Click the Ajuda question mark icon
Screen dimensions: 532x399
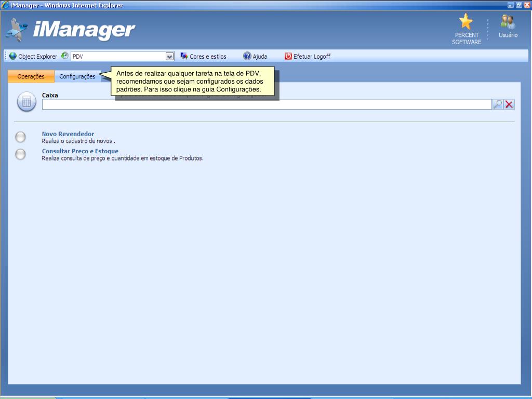pyautogui.click(x=247, y=56)
